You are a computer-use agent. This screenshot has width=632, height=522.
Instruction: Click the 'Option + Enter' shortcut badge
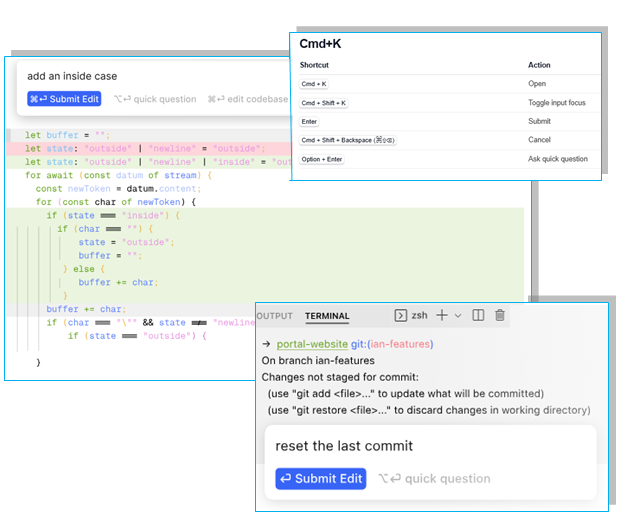(x=322, y=159)
